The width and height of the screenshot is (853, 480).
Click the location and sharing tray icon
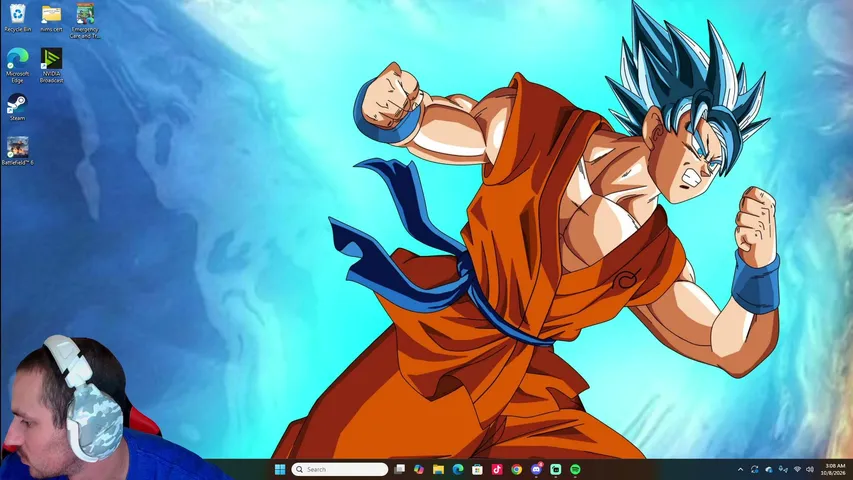point(783,469)
